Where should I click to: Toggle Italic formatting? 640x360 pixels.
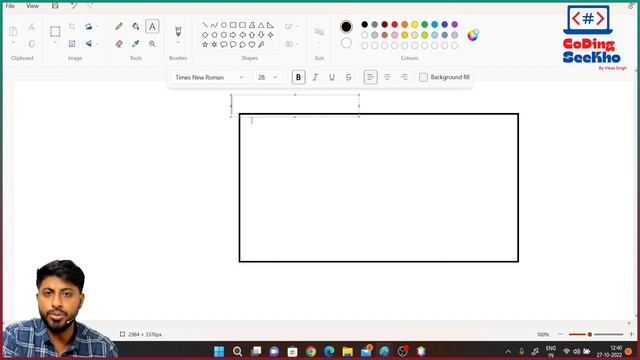tap(315, 77)
